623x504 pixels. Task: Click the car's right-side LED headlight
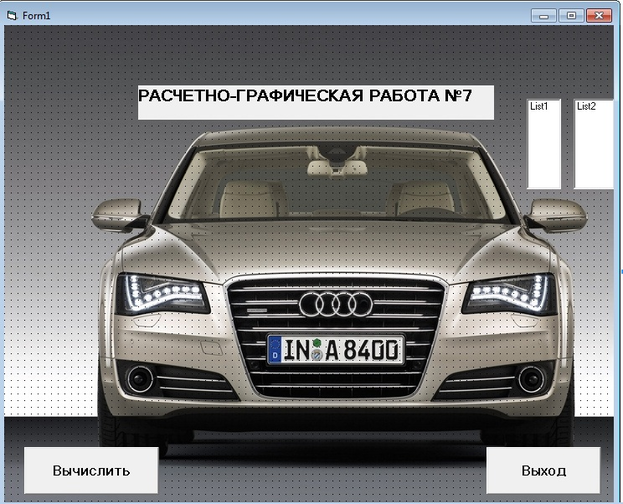(x=509, y=294)
